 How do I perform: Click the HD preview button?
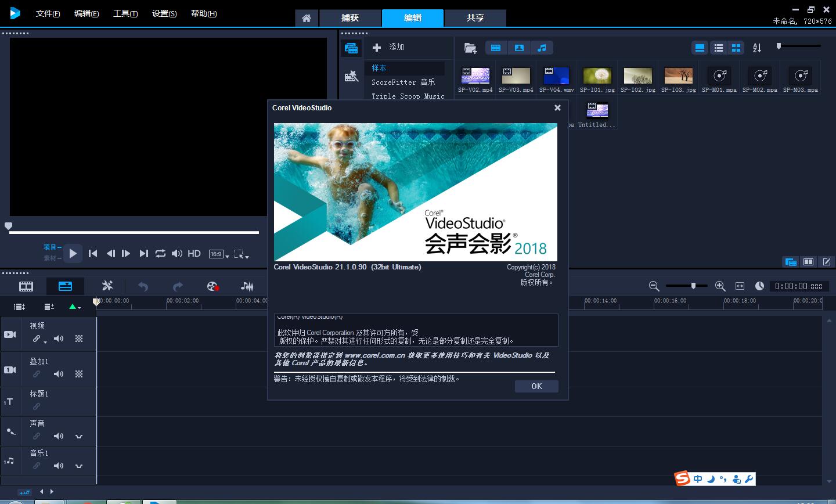coord(194,254)
